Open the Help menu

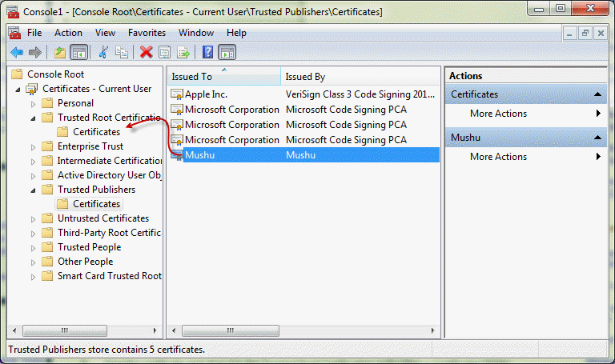point(236,33)
